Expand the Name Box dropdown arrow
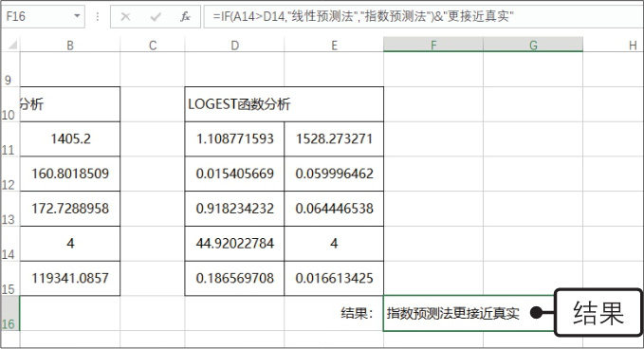This screenshot has height=349, width=644. pos(77,16)
